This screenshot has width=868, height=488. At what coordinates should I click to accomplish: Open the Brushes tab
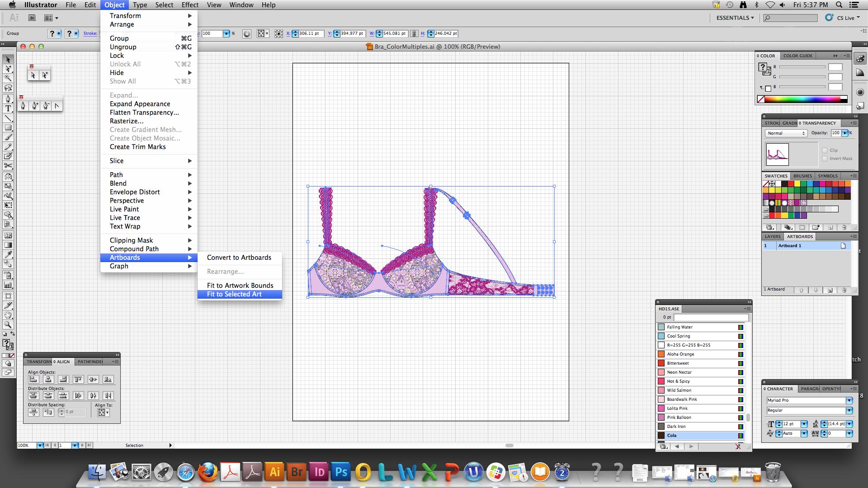pos(802,176)
